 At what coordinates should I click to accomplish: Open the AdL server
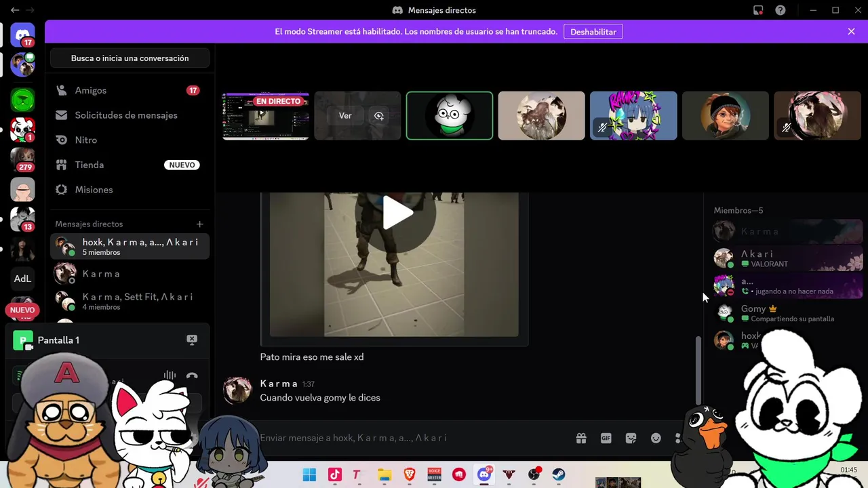point(22,279)
